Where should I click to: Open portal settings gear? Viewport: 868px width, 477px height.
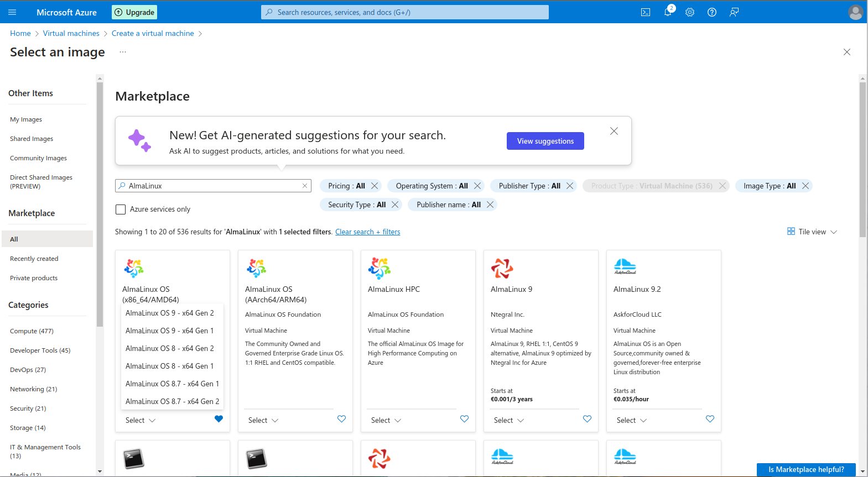690,12
